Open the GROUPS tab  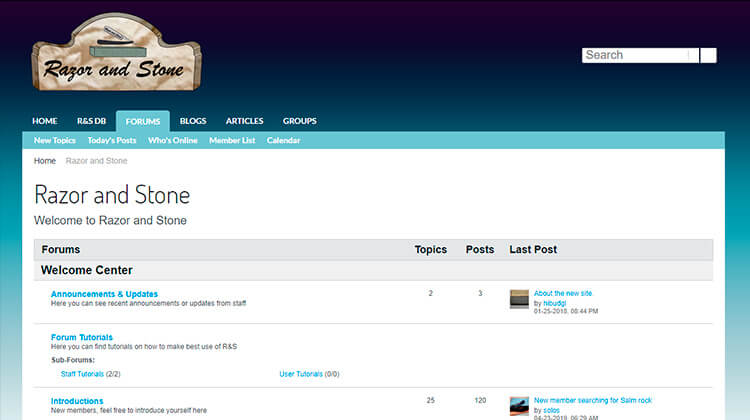(x=299, y=121)
